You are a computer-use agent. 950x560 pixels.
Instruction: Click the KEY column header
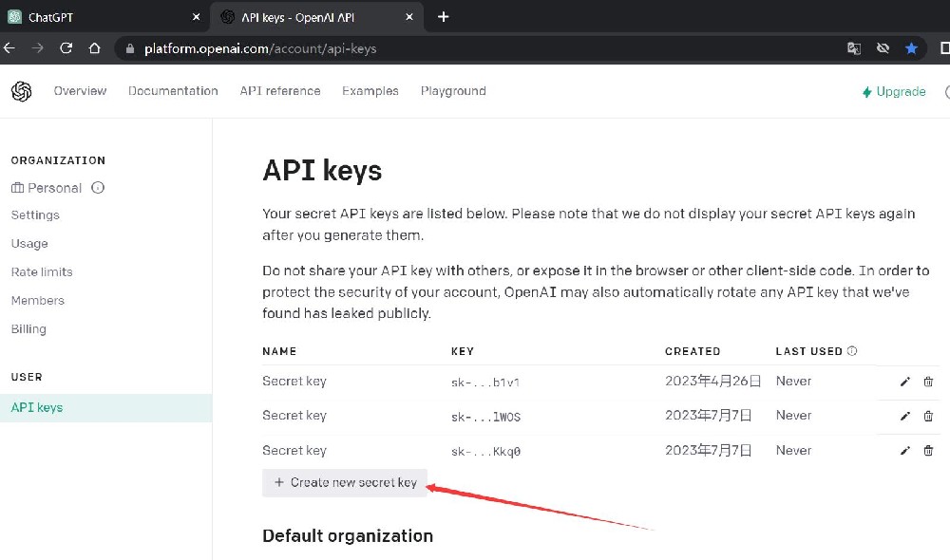(463, 351)
